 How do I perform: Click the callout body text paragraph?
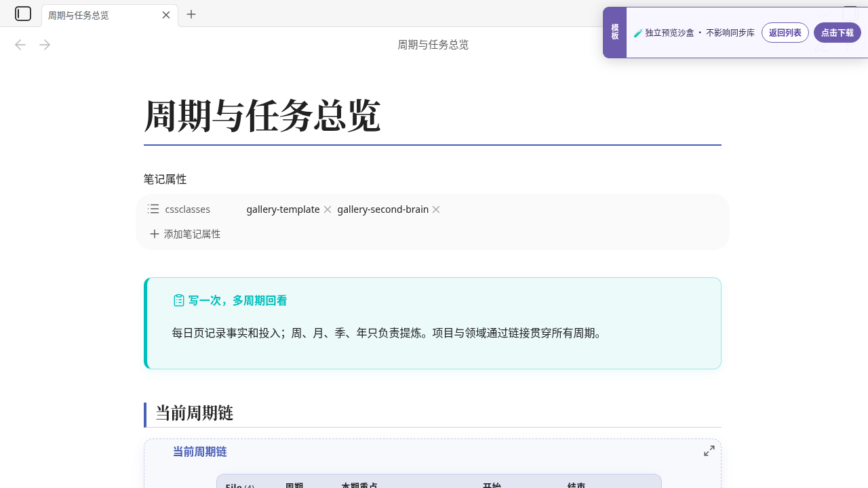pos(387,333)
